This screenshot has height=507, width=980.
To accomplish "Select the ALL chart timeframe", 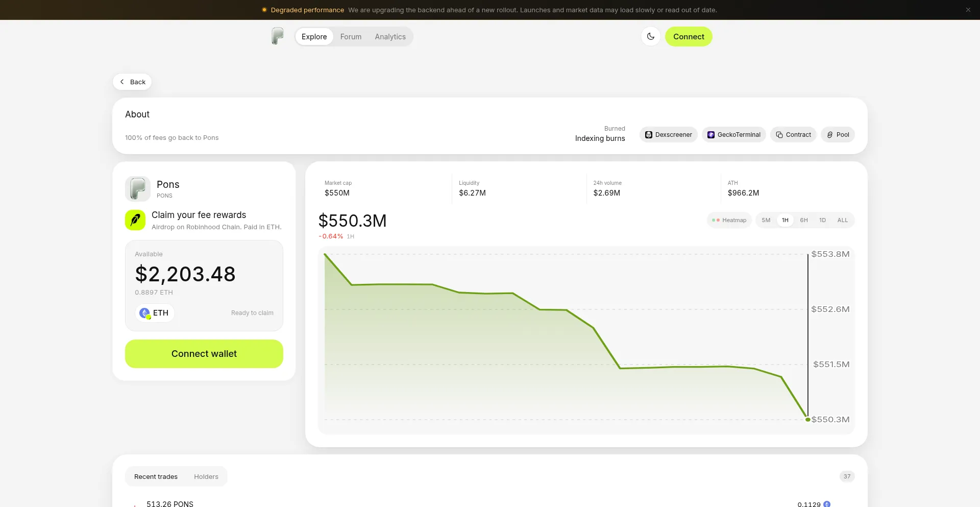I will coord(843,220).
